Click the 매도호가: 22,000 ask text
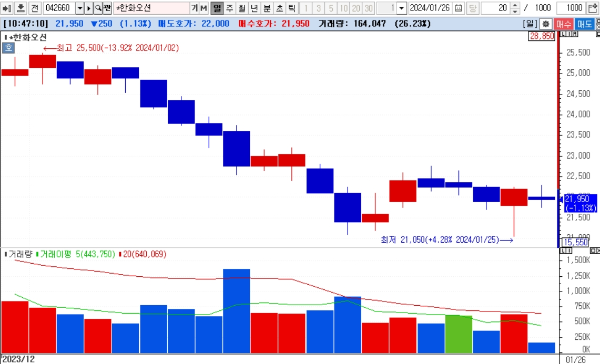 coord(194,24)
